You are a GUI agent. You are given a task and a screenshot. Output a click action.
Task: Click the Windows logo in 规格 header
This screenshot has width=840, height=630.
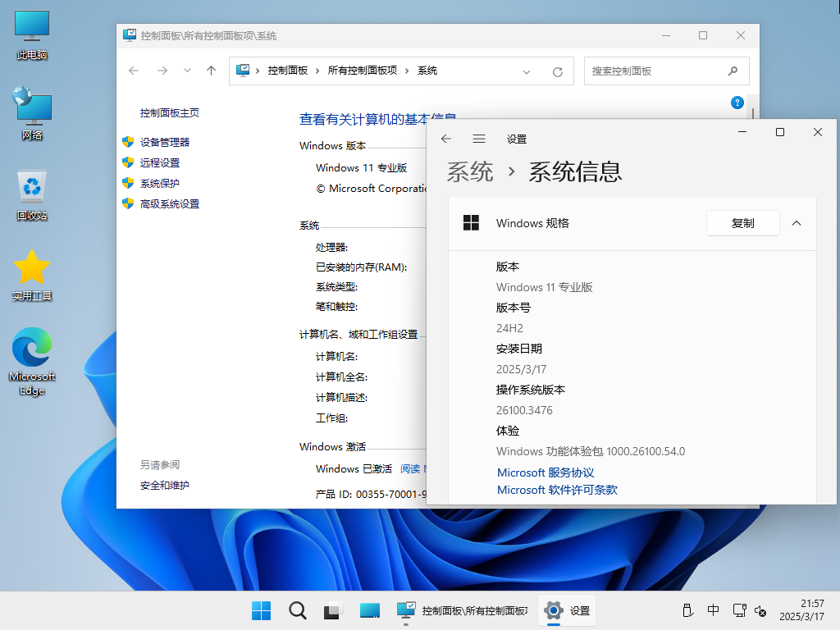(471, 223)
